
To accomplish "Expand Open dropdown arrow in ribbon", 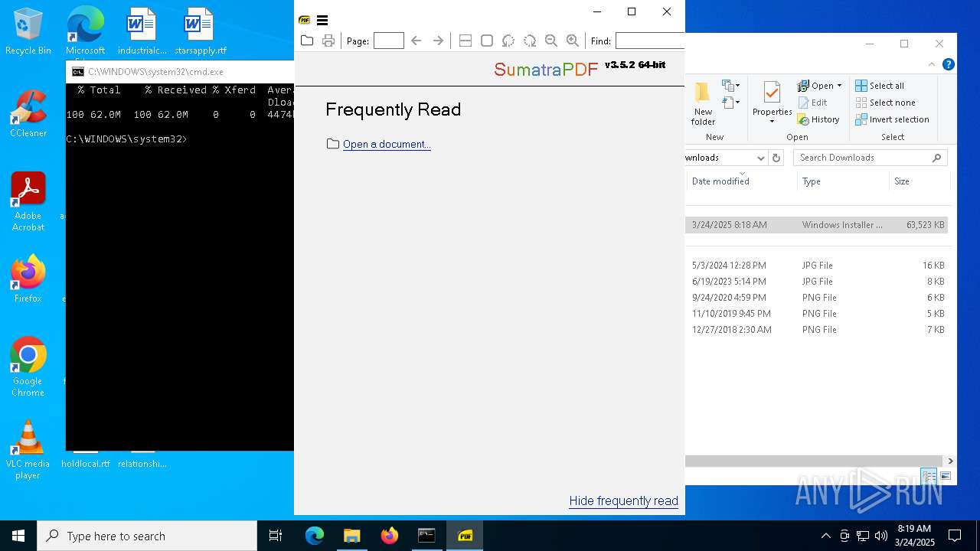I will point(839,86).
